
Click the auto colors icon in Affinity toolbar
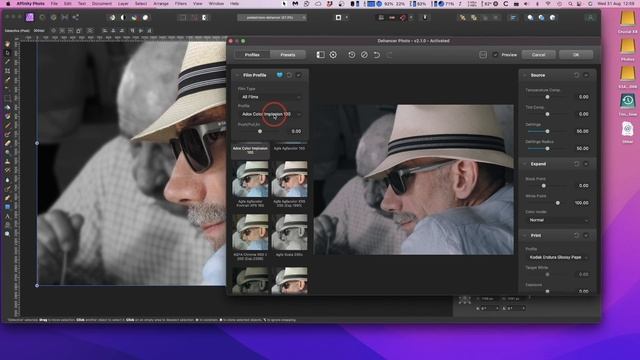(134, 18)
